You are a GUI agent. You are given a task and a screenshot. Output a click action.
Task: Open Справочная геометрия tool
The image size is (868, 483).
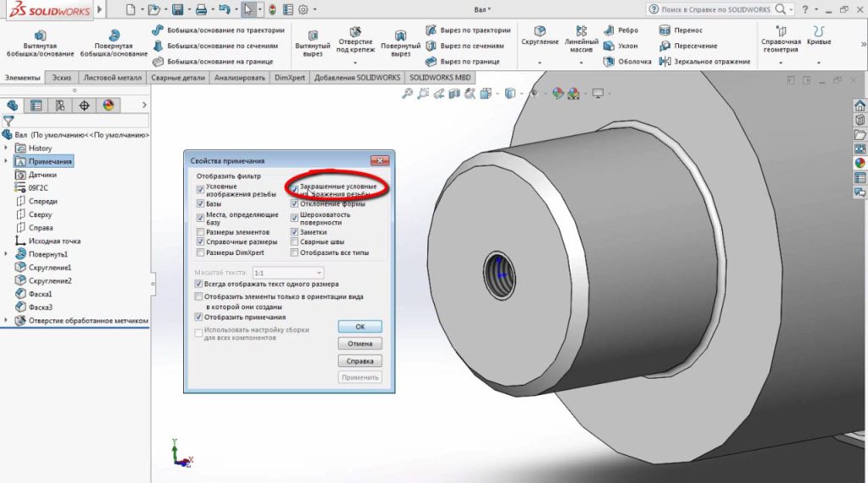[x=781, y=39]
